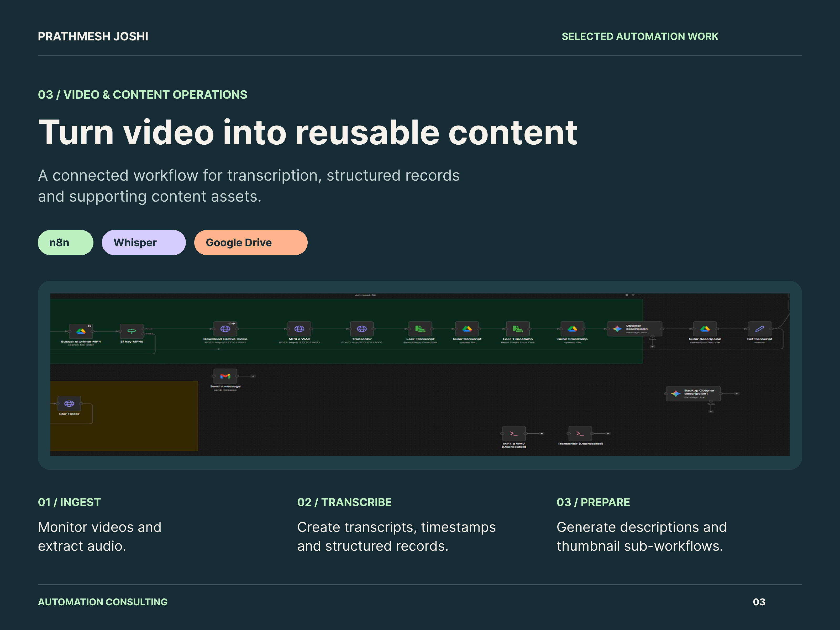Click the Whisper tag pill
Viewport: 840px width, 630px height.
pos(144,242)
